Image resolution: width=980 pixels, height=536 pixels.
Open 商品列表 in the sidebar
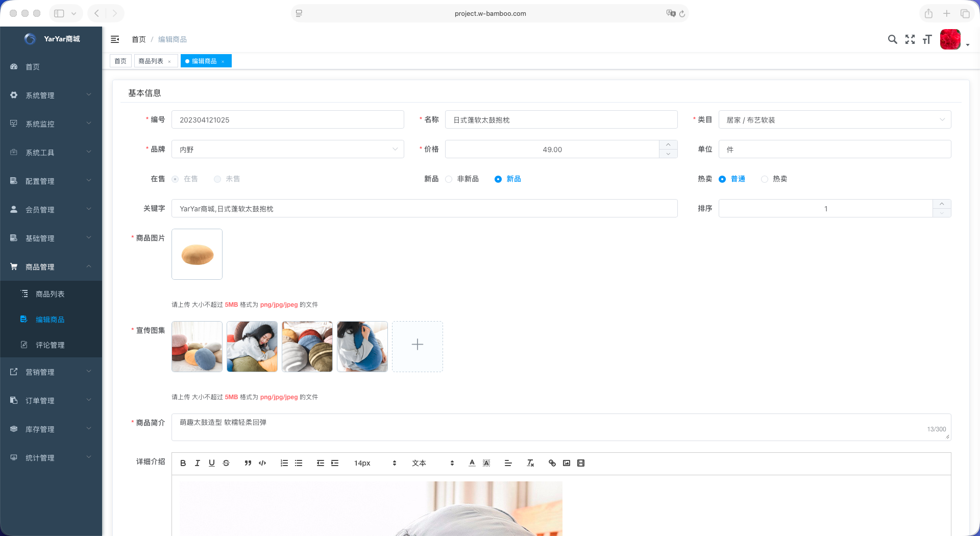[x=51, y=294]
